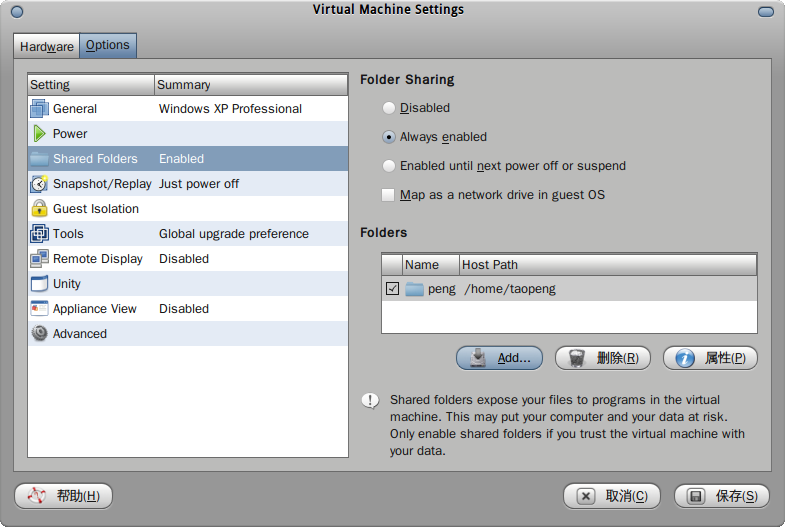Viewport: 785px width, 527px height.
Task: Click the window menu circle in title bar
Action: [x=17, y=12]
